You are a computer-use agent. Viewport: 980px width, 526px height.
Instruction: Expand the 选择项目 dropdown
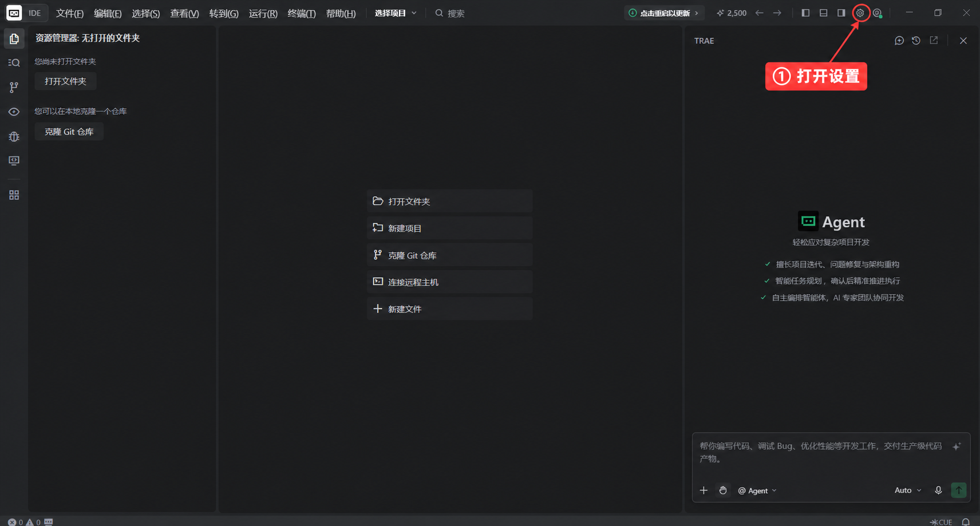pos(396,13)
